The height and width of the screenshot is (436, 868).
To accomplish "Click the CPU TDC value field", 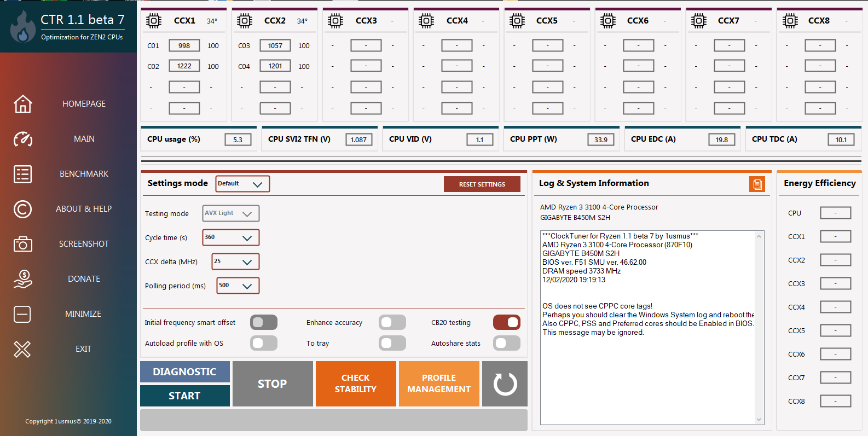I will (x=841, y=139).
